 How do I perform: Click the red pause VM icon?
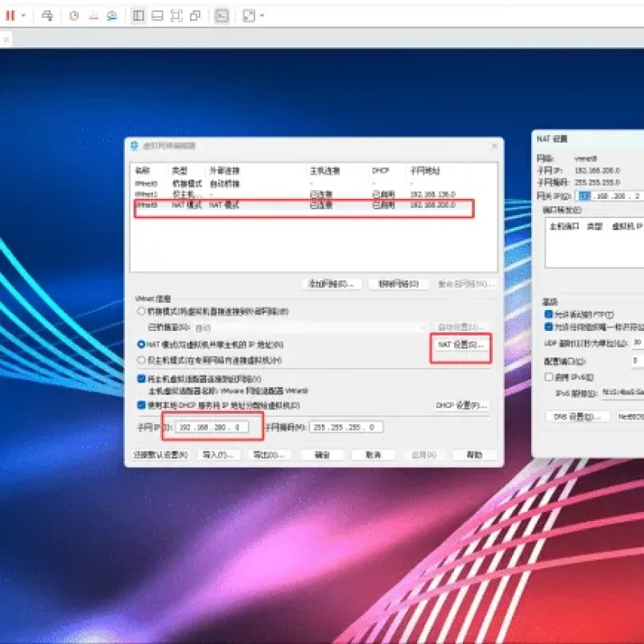tap(10, 15)
